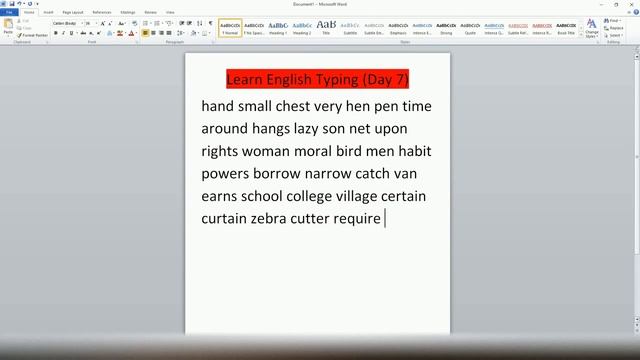
Task: Expand the Customize Quick Access Toolbar arrow
Action: coord(37,4)
